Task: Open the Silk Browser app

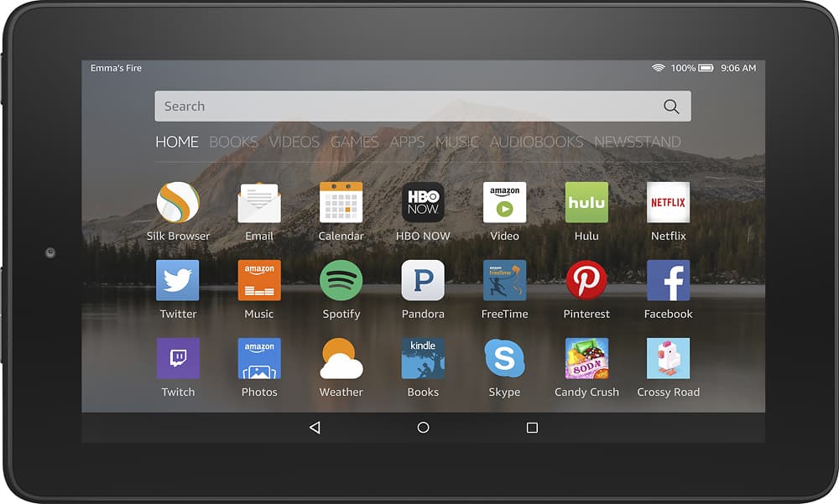Action: pos(178,202)
